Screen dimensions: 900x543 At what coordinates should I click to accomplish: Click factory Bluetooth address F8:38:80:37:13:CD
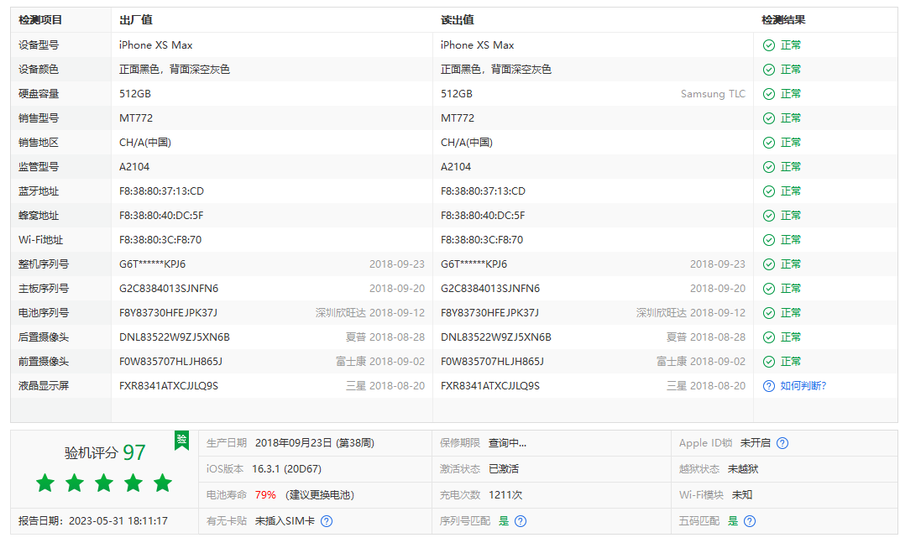[161, 191]
